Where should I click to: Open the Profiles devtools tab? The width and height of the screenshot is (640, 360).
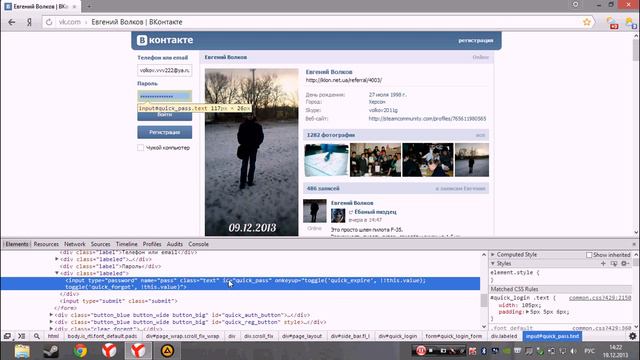click(x=152, y=244)
